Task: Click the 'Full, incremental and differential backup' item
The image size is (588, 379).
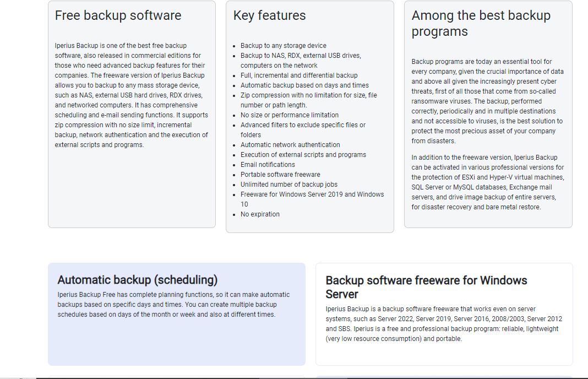Action: [298, 75]
